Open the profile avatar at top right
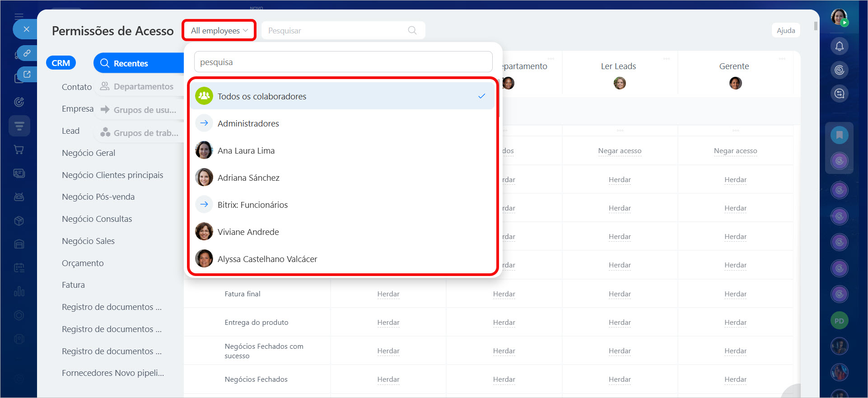This screenshot has height=398, width=868. (839, 17)
